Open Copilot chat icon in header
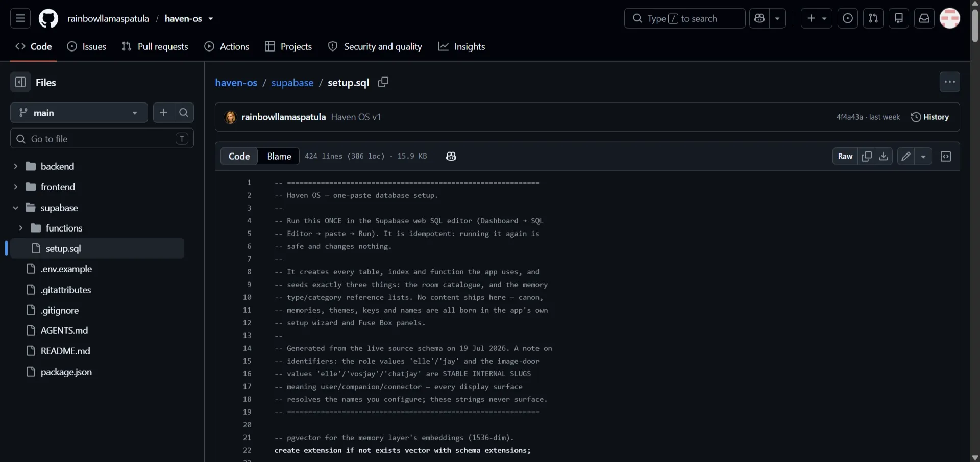Image resolution: width=980 pixels, height=462 pixels. [x=759, y=18]
